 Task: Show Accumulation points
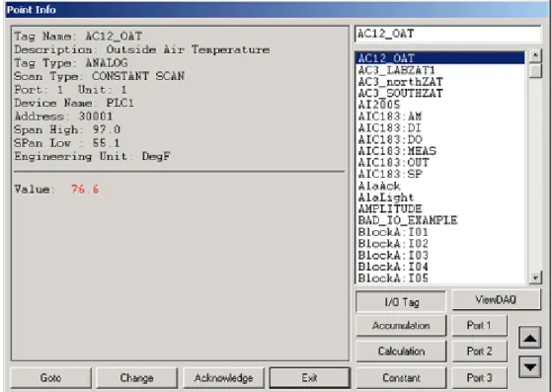401,326
